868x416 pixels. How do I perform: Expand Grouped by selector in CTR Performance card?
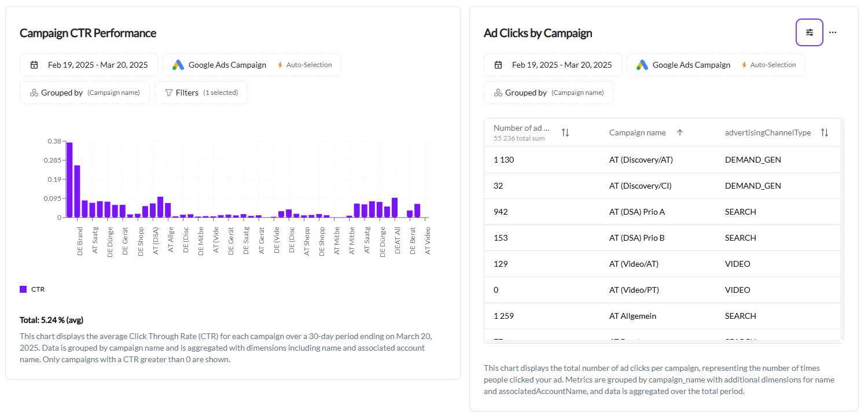click(x=84, y=93)
